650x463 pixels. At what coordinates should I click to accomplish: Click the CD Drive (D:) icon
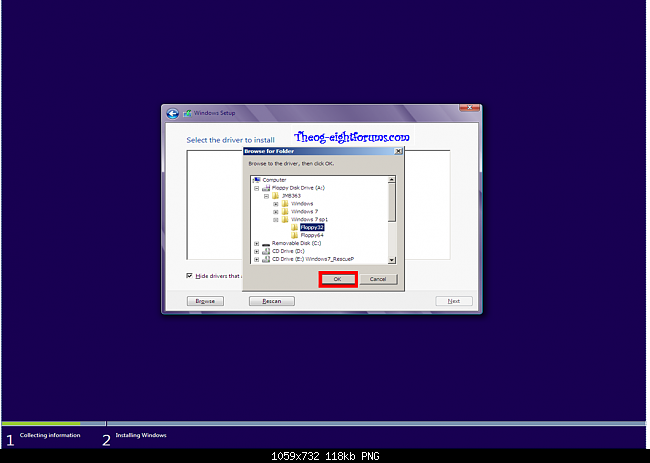click(x=266, y=251)
